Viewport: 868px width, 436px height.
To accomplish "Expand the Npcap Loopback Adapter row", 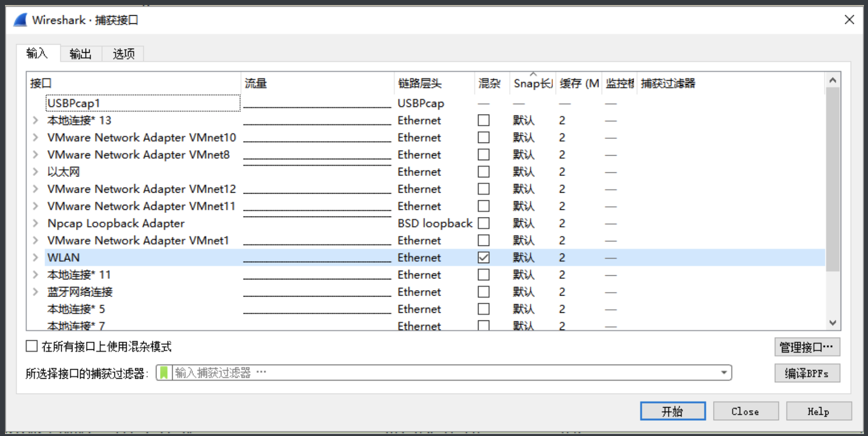I will (x=35, y=223).
